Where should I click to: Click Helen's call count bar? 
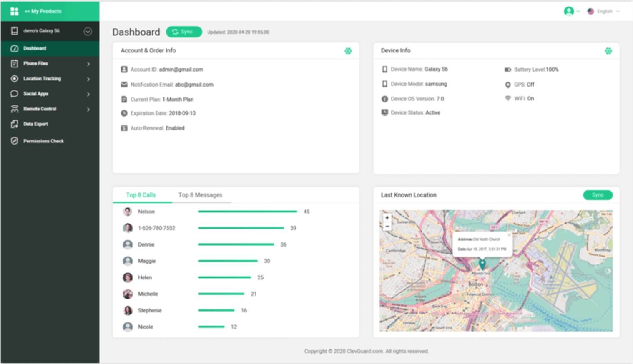pyautogui.click(x=225, y=277)
